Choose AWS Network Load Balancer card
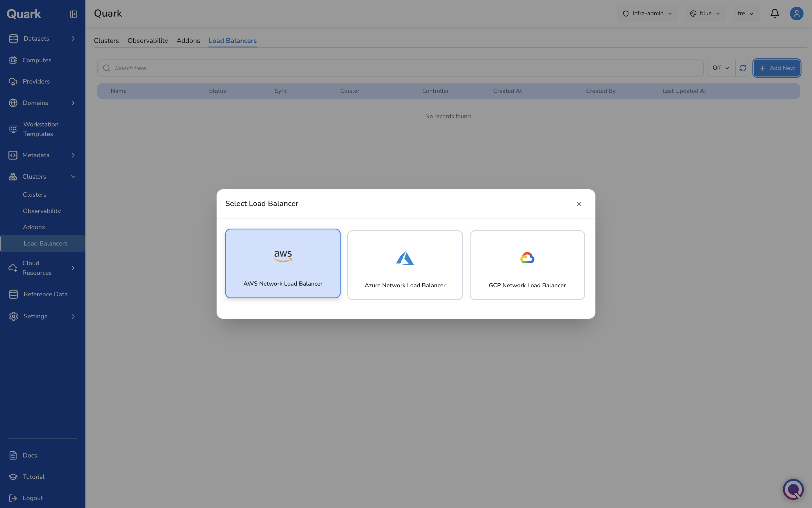The height and width of the screenshot is (508, 812). coord(283,263)
